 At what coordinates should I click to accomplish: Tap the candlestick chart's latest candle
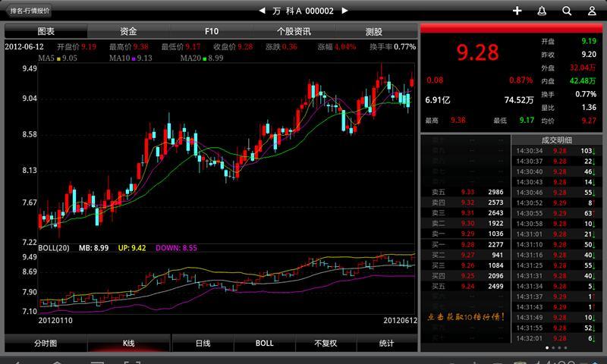tap(412, 82)
